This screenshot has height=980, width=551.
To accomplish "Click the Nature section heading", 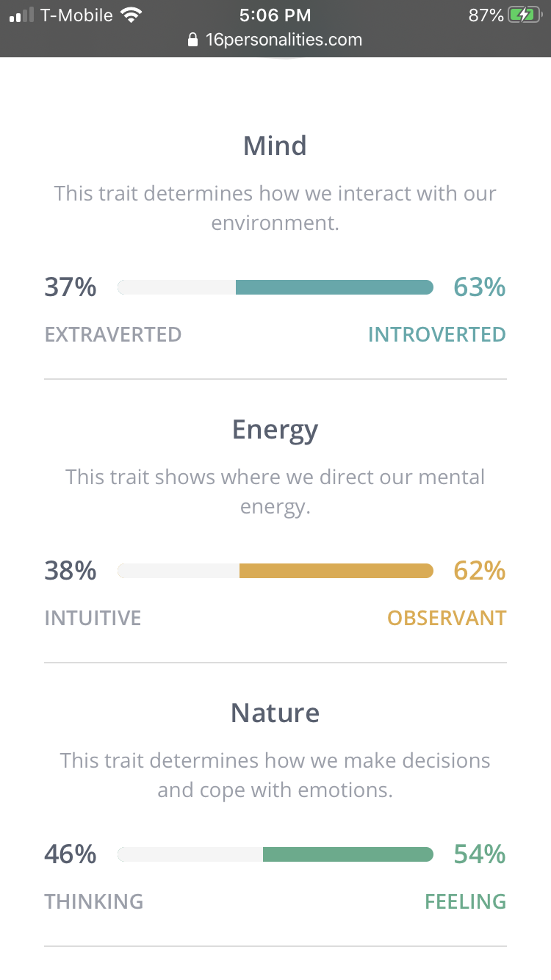I will click(275, 713).
